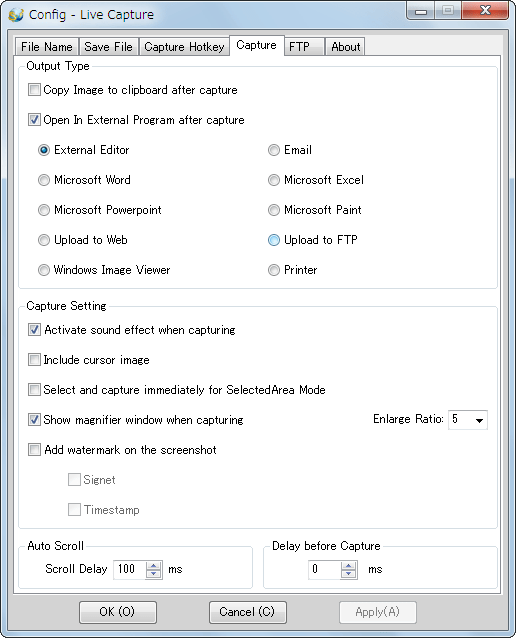516x638 pixels.
Task: Enable Add watermark on the screenshot
Action: [34, 450]
